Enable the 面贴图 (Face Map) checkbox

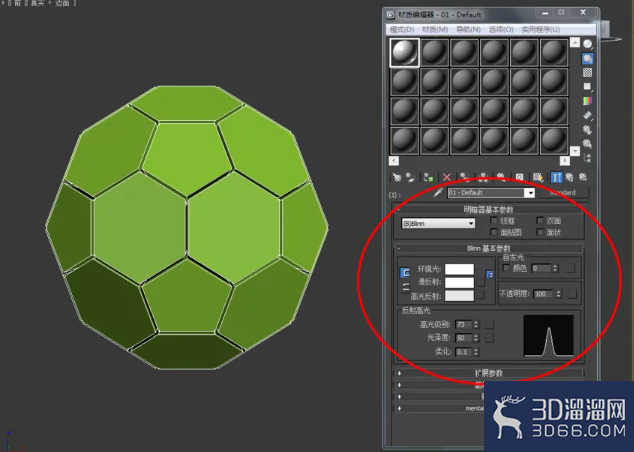[x=493, y=232]
